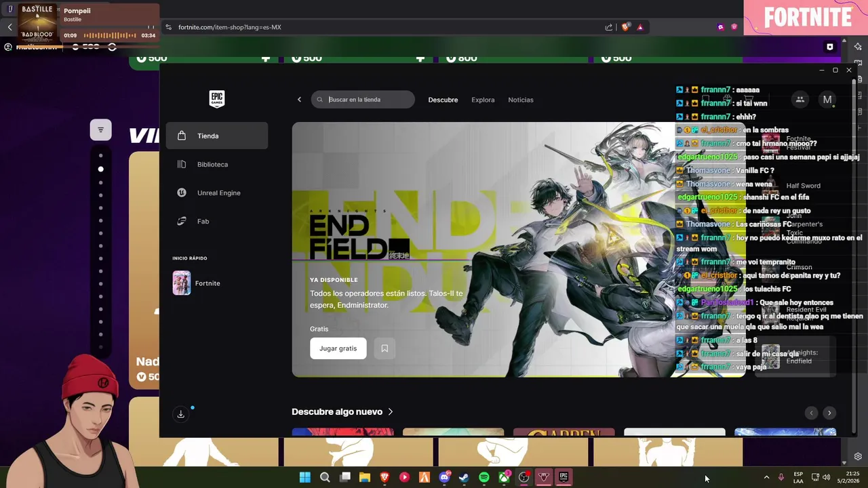The image size is (868, 488).
Task: Open the Descubre algo nuevo heading link
Action: pos(342,411)
